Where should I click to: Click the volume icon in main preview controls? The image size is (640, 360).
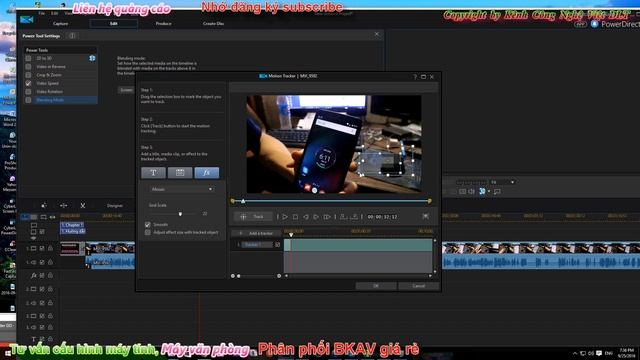(x=471, y=191)
